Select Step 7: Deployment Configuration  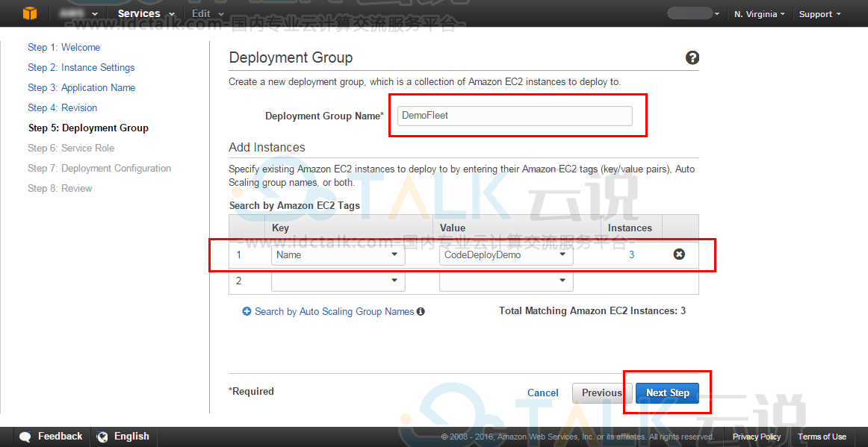99,168
